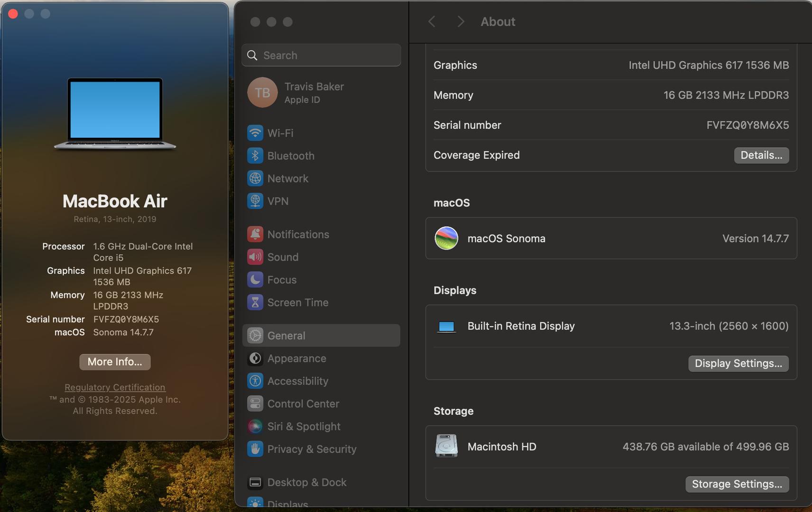812x512 pixels.
Task: Open Travis Baker Apple ID entry
Action: [x=321, y=92]
